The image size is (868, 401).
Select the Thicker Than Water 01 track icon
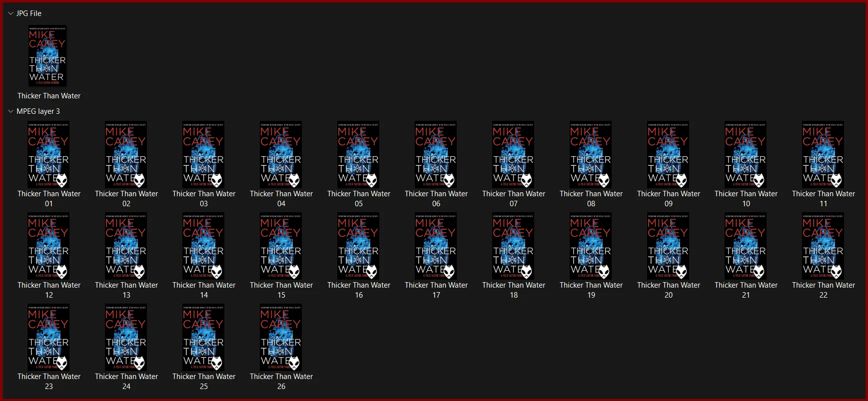pos(48,154)
